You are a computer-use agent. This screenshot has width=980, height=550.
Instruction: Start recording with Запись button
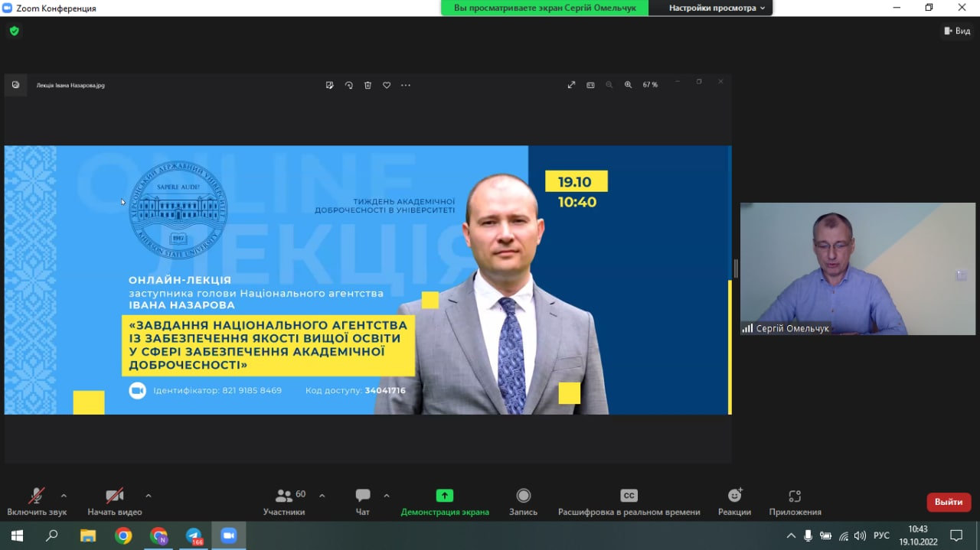point(524,502)
